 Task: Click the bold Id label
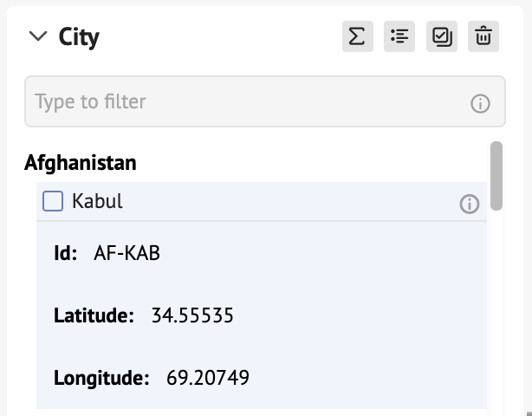[x=66, y=253]
